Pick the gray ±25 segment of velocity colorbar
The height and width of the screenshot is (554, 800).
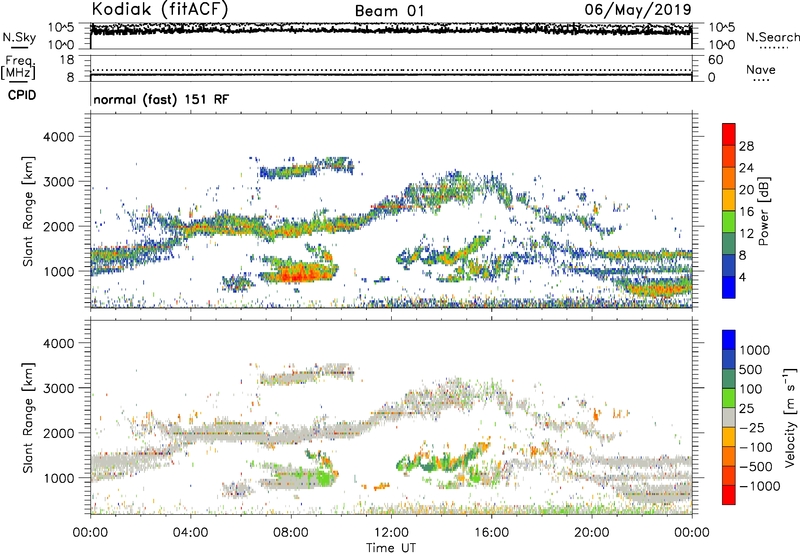click(x=729, y=418)
